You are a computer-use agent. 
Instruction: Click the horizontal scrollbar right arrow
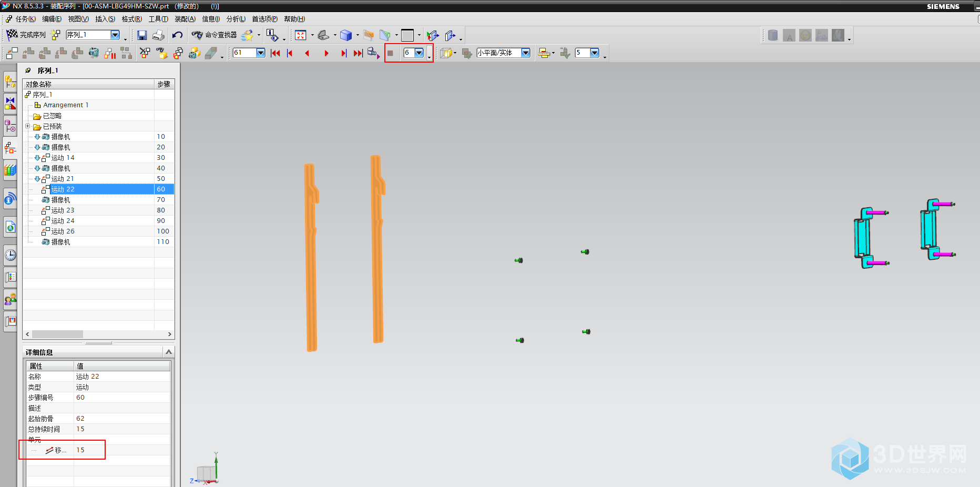click(169, 334)
